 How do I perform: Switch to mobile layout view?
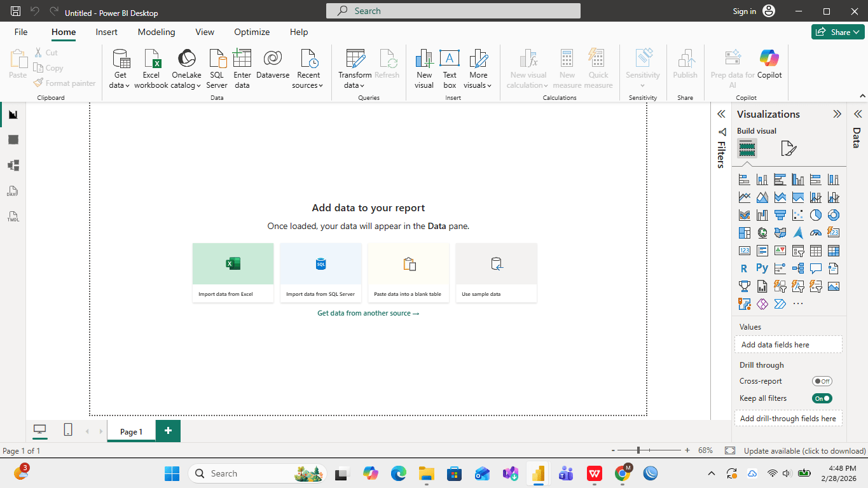[x=68, y=430]
